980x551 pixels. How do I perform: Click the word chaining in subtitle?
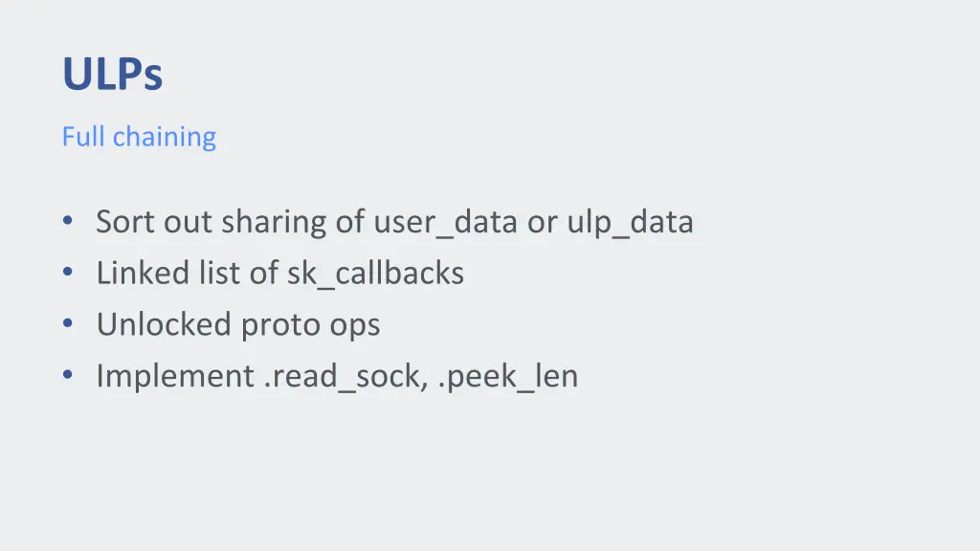click(165, 138)
